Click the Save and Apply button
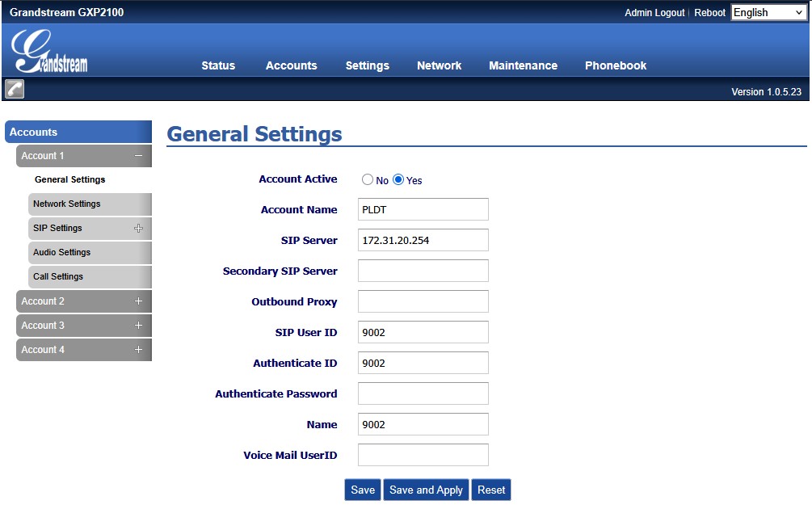Image resolution: width=812 pixels, height=509 pixels. (426, 490)
